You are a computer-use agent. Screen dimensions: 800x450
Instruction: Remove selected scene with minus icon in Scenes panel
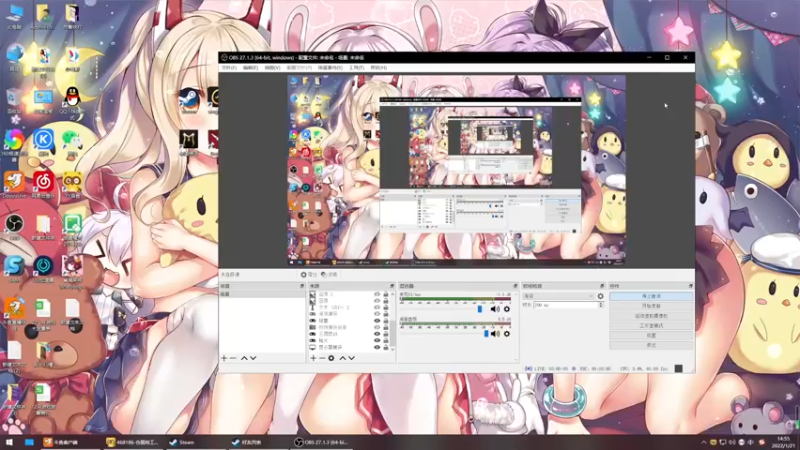[x=233, y=358]
